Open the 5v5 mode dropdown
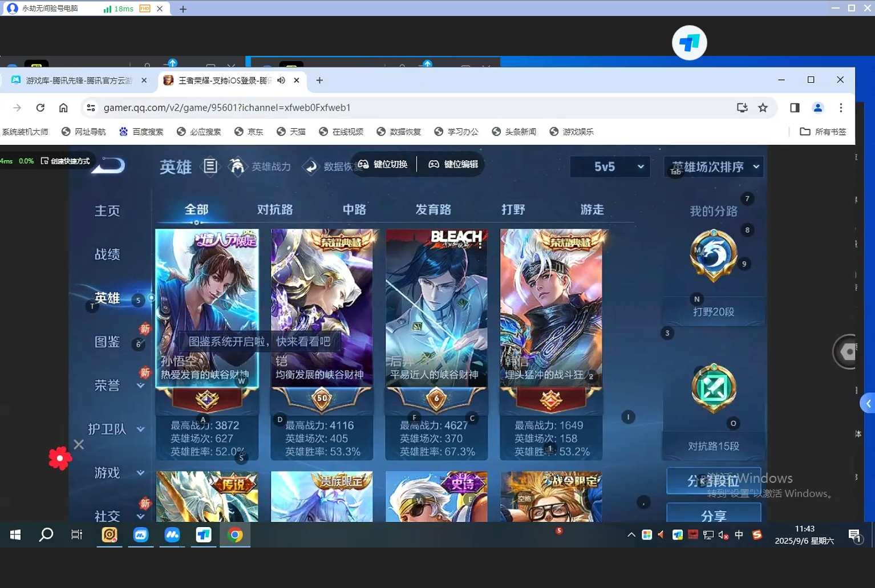875x588 pixels. [610, 167]
